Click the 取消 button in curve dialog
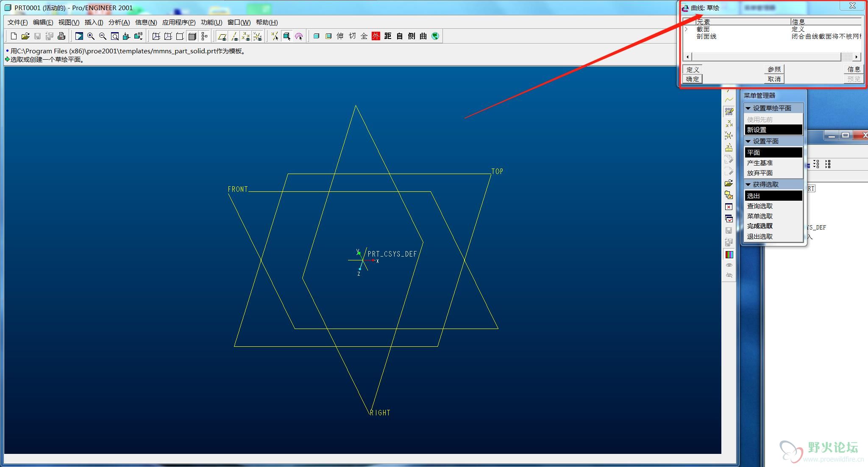Viewport: 868px width, 467px height. (774, 79)
